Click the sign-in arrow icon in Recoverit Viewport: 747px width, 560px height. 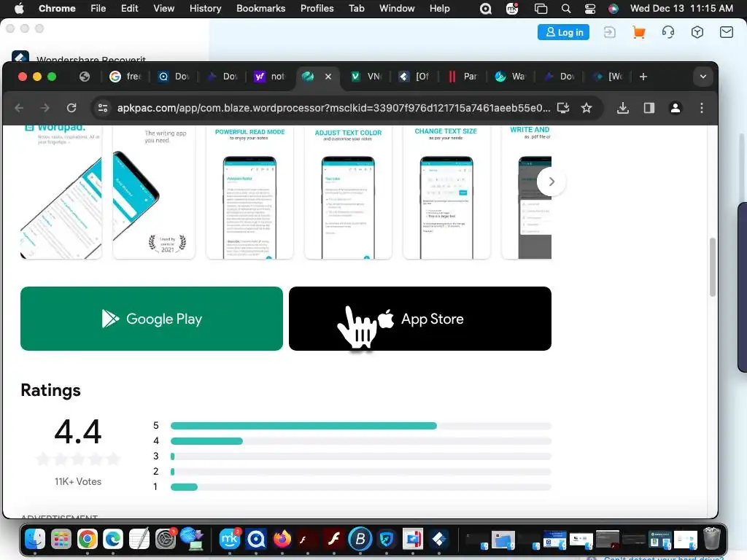point(609,32)
